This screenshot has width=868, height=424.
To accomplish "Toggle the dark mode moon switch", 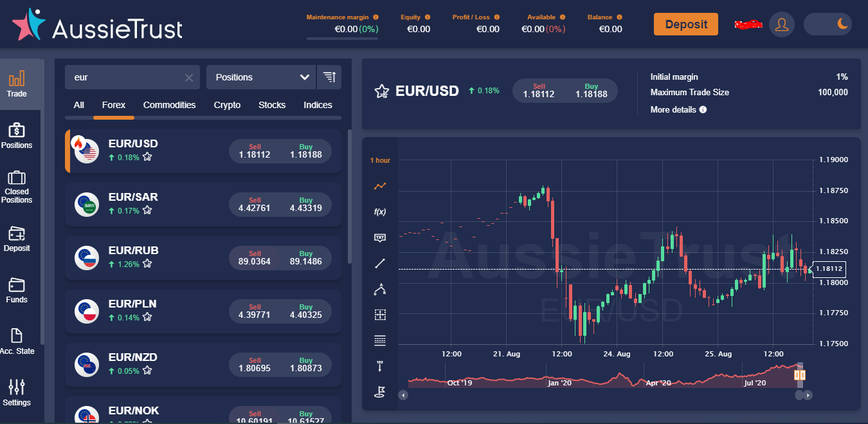I will coord(828,24).
